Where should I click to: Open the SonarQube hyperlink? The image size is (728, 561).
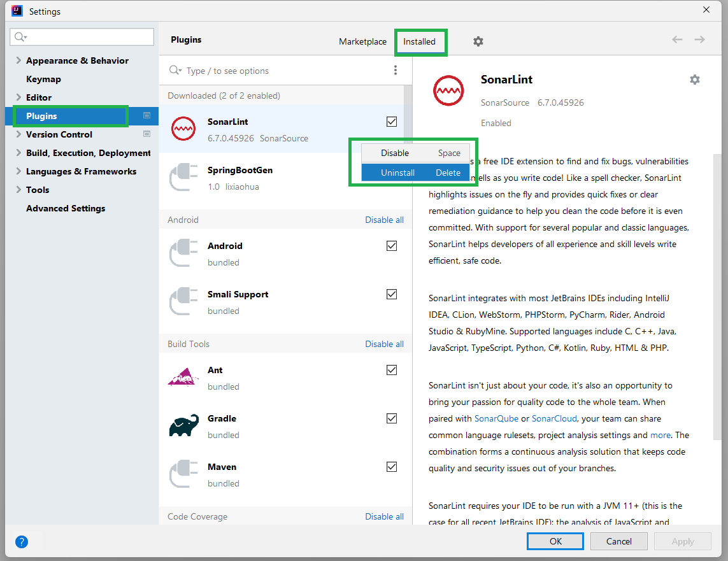496,418
